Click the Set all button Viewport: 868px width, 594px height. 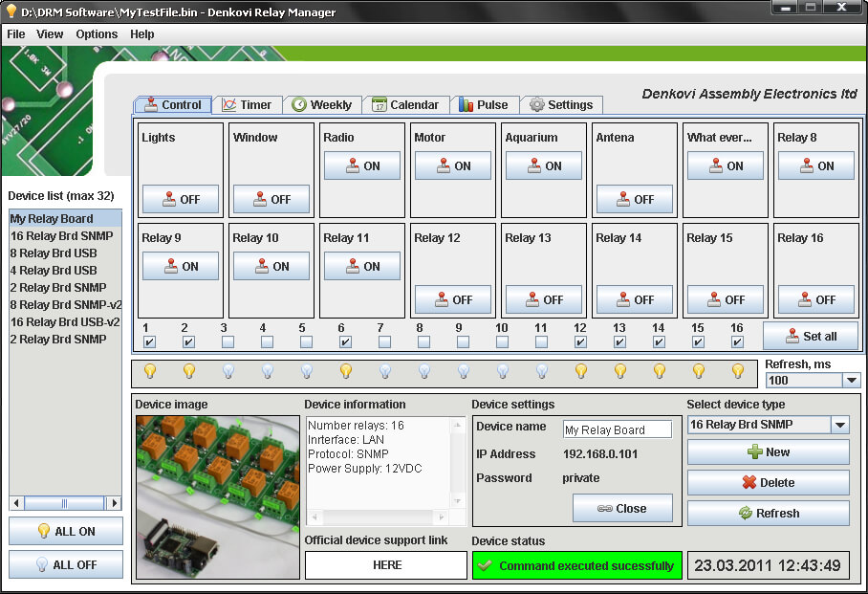click(811, 336)
